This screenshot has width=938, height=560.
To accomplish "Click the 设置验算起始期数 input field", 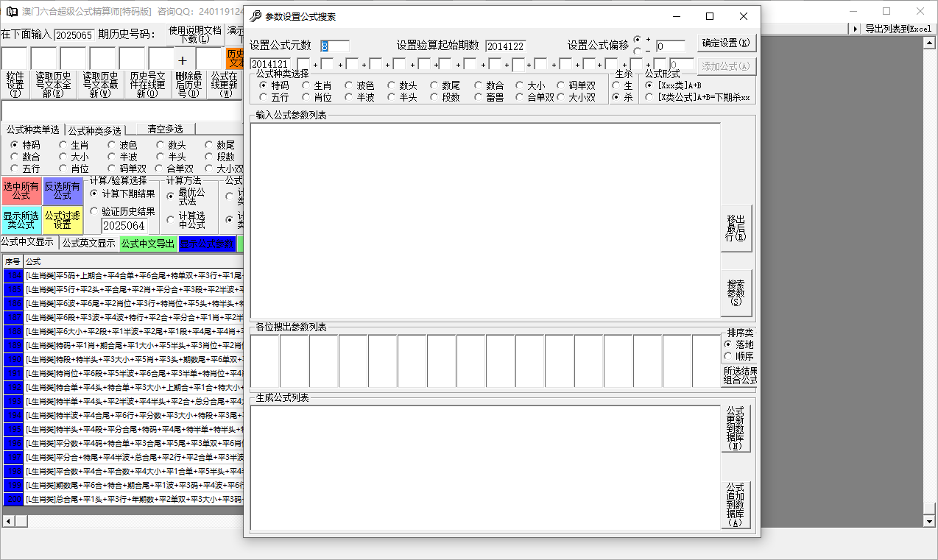I will [x=505, y=46].
